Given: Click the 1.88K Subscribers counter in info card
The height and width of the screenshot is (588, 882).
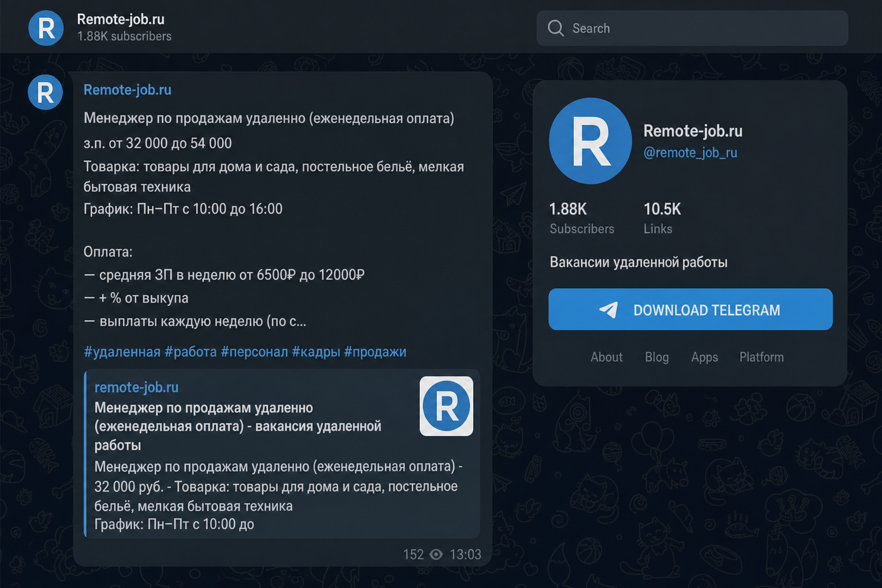Looking at the screenshot, I should pos(582,218).
